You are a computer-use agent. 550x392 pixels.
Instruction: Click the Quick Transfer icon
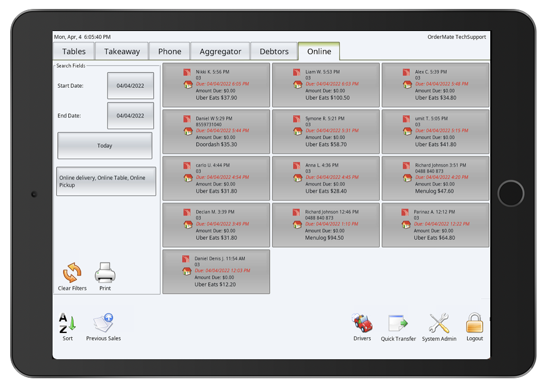(x=398, y=324)
